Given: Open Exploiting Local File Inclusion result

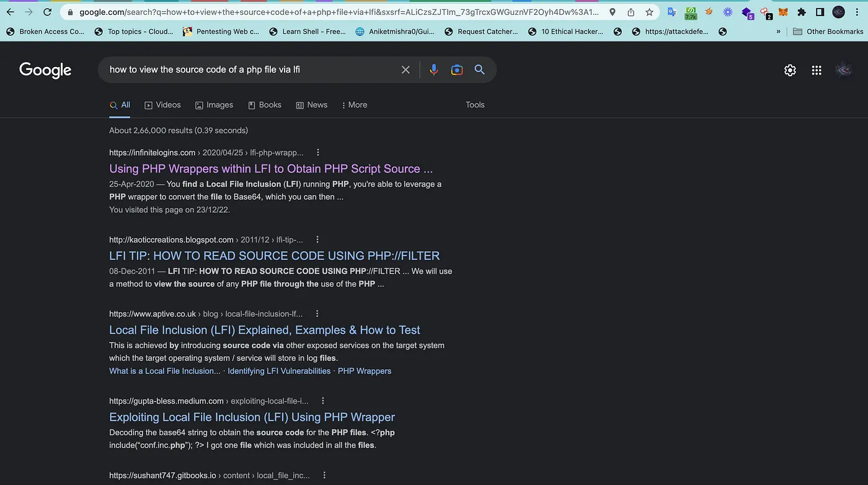Looking at the screenshot, I should click(x=252, y=417).
